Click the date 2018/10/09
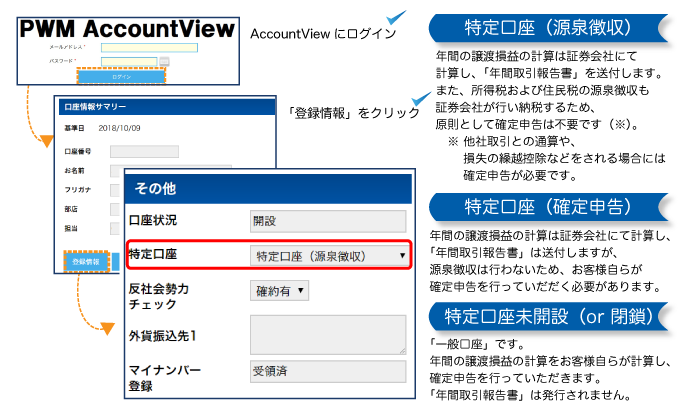680x414 pixels. click(119, 128)
